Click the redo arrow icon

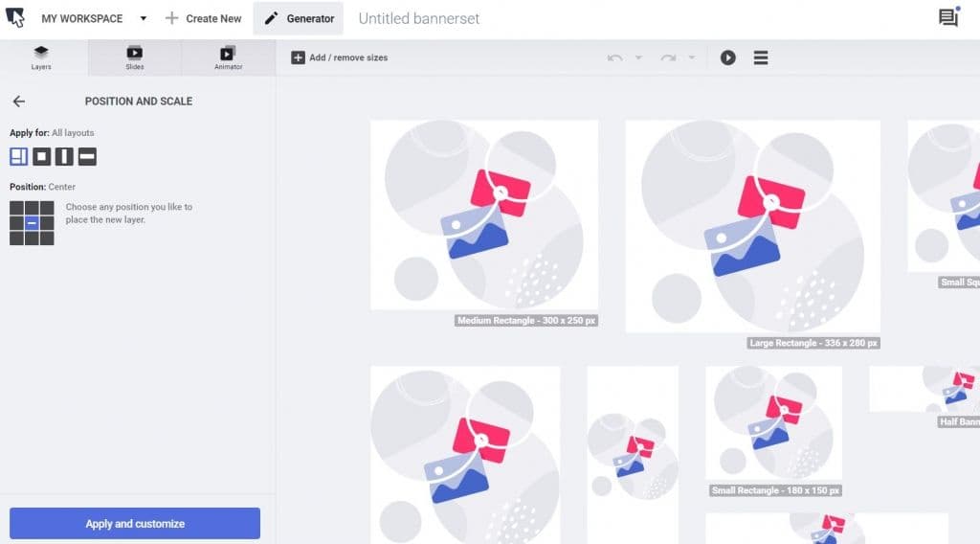pos(668,57)
